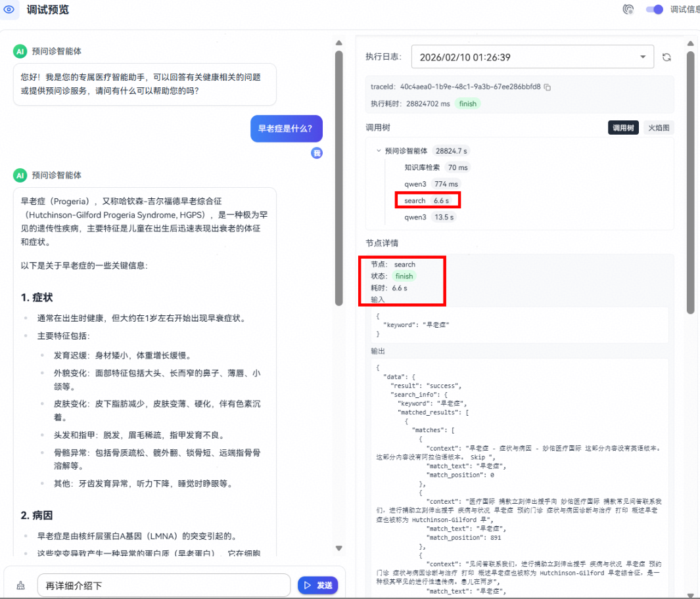This screenshot has width=700, height=599.
Task: Click the fingerprint icon in top bar
Action: click(x=628, y=10)
